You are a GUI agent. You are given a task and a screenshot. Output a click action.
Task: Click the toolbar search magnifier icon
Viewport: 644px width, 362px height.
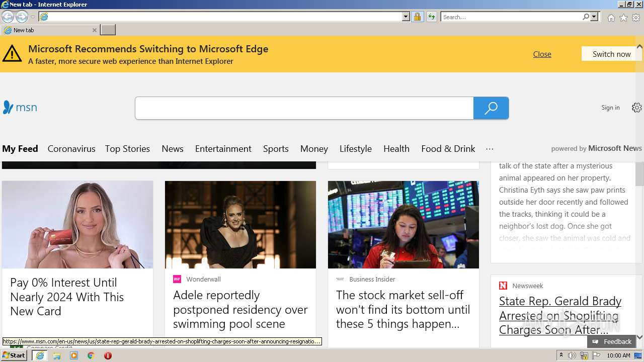click(586, 17)
